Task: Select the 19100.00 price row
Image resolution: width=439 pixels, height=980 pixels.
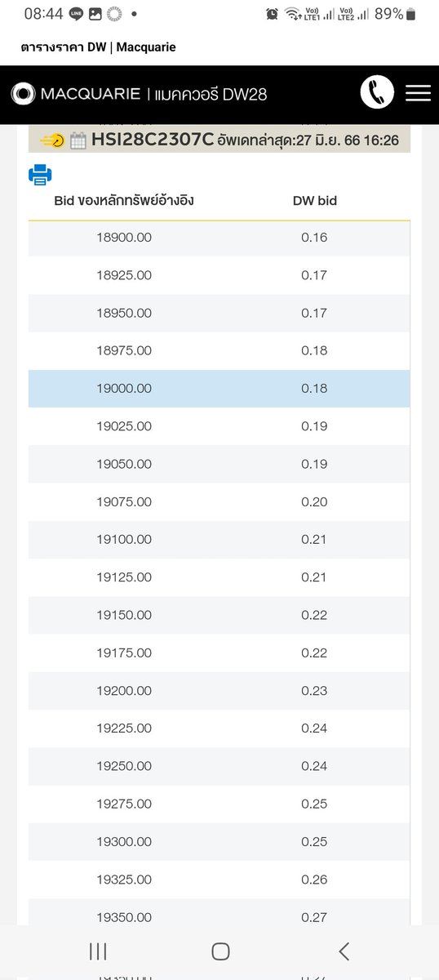Action: tap(219, 540)
